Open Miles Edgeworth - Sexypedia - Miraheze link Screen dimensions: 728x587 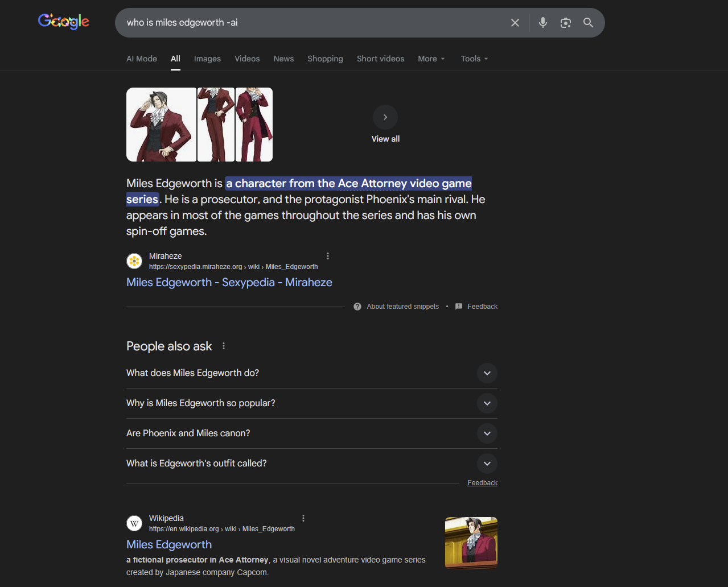click(x=229, y=283)
